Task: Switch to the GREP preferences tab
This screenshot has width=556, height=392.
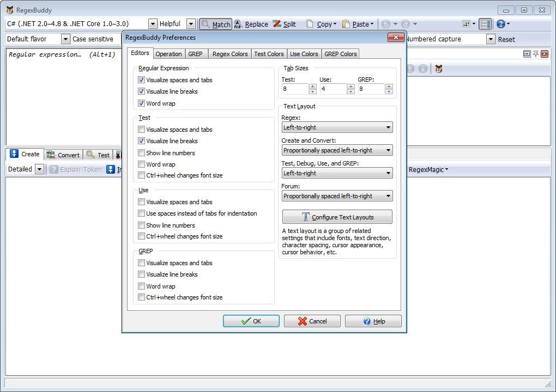Action: tap(195, 54)
